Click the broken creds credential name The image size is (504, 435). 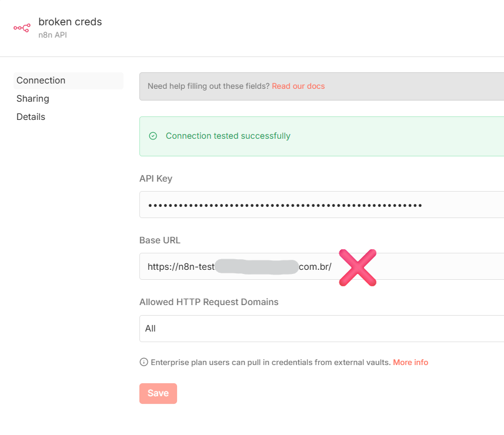click(70, 22)
